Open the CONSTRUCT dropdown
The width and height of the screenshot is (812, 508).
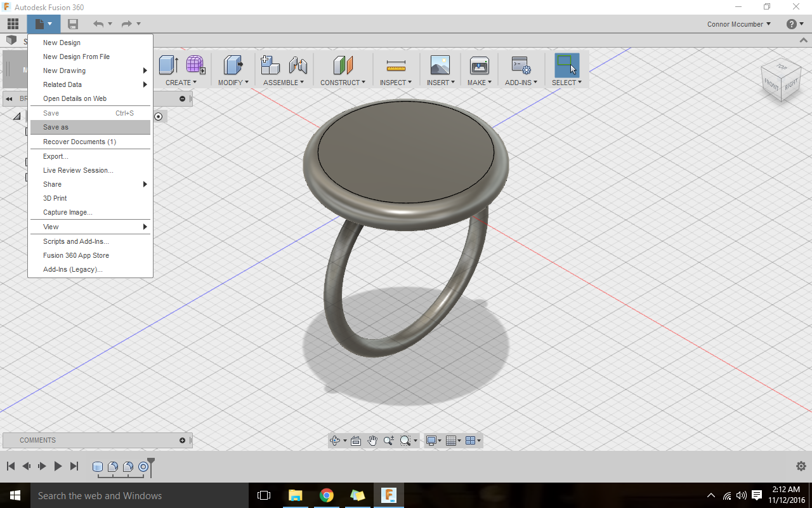[x=343, y=83]
